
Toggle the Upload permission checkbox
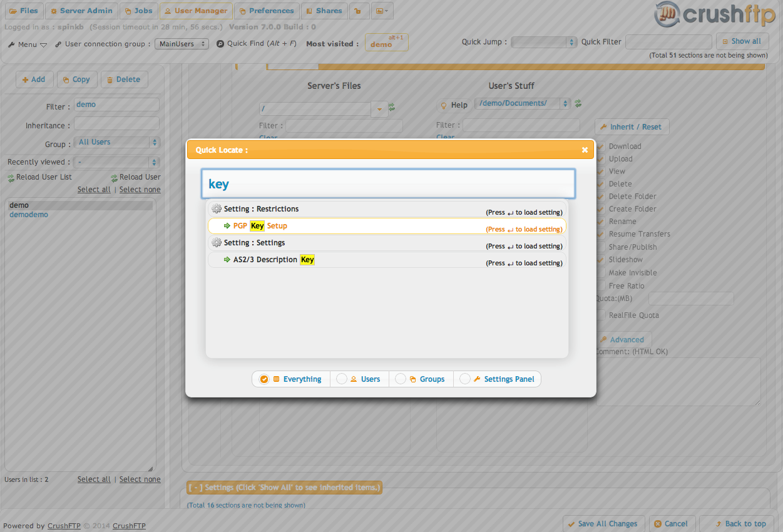point(601,159)
